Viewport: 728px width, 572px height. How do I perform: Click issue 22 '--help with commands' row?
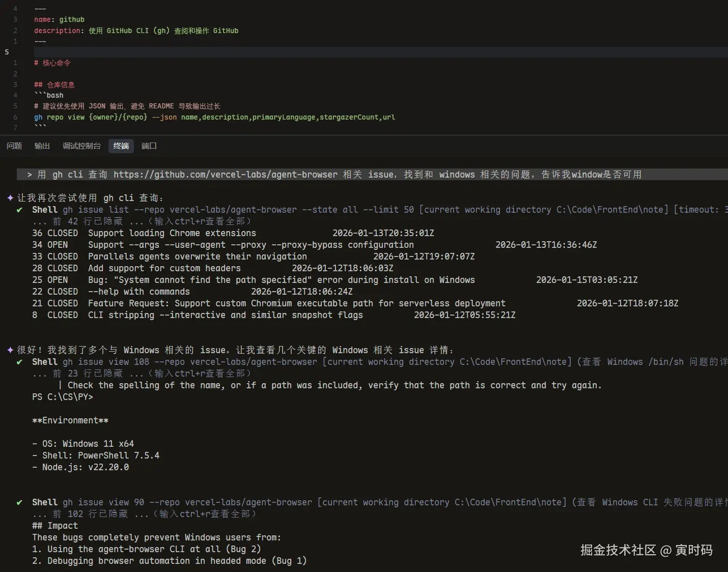[x=192, y=292]
